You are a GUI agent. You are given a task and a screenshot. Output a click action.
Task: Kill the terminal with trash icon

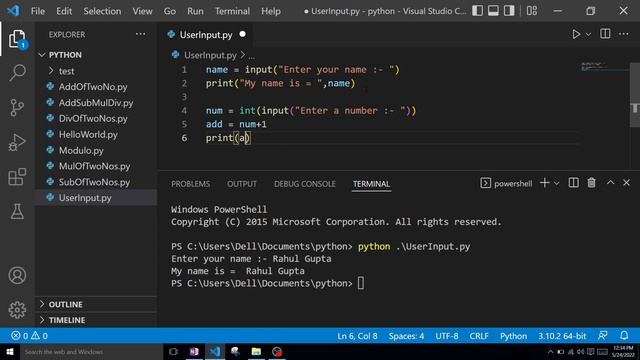591,183
